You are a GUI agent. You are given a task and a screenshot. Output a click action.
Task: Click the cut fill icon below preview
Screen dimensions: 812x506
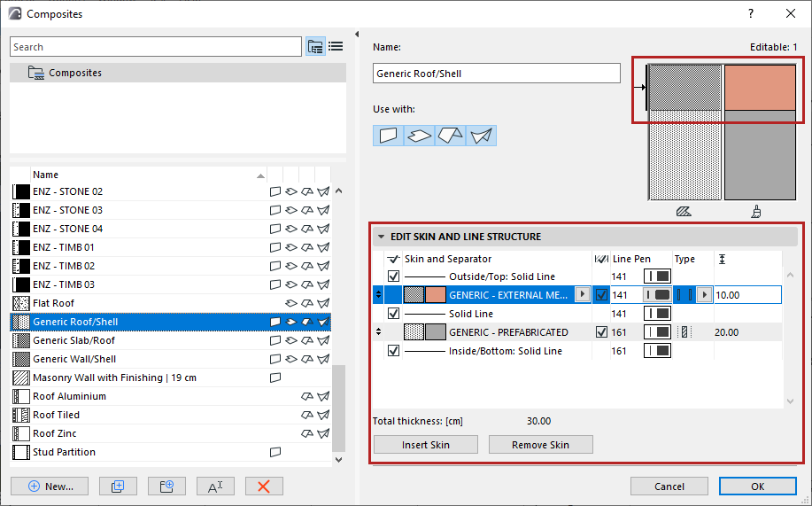click(684, 212)
